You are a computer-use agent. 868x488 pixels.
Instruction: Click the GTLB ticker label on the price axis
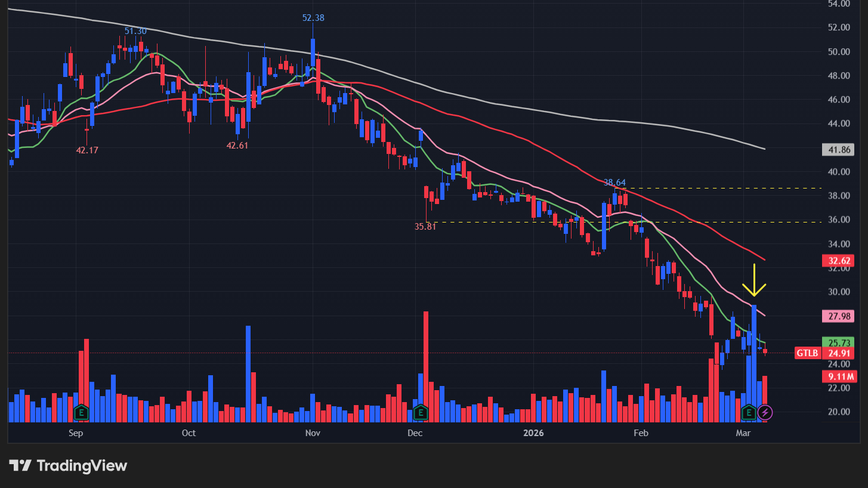tap(808, 353)
